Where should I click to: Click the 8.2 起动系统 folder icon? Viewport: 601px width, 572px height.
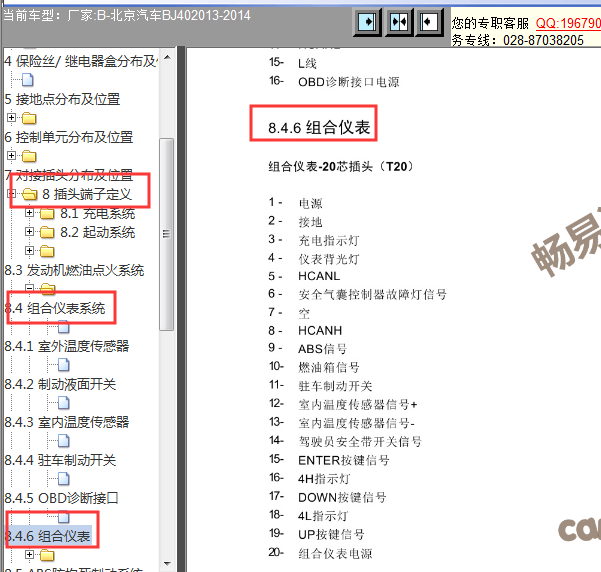tap(47, 232)
